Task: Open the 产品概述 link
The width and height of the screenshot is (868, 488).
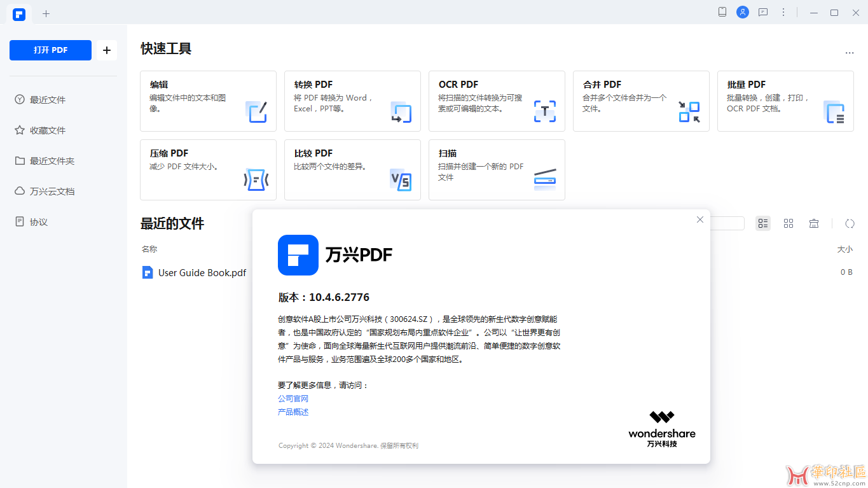Action: tap(293, 412)
